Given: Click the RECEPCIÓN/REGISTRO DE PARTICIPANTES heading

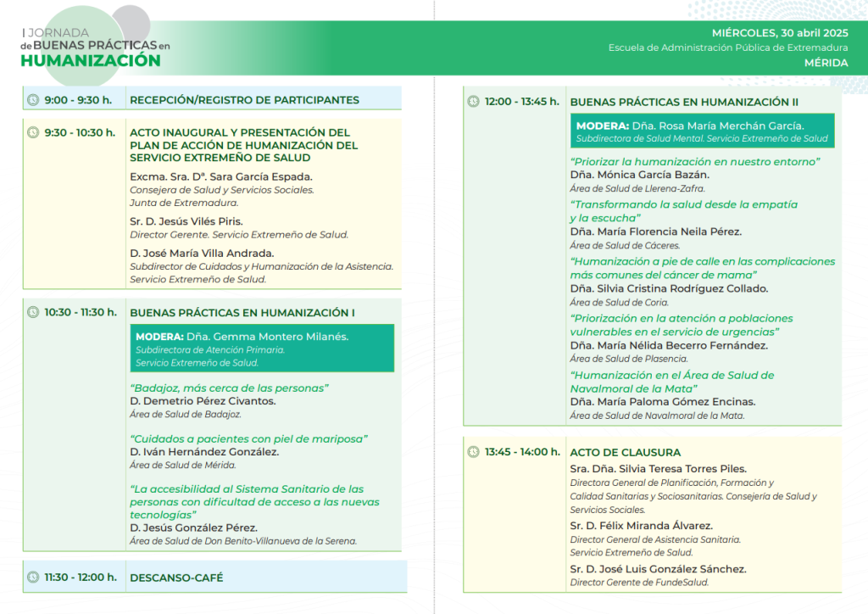Looking at the screenshot, I should coord(244,100).
